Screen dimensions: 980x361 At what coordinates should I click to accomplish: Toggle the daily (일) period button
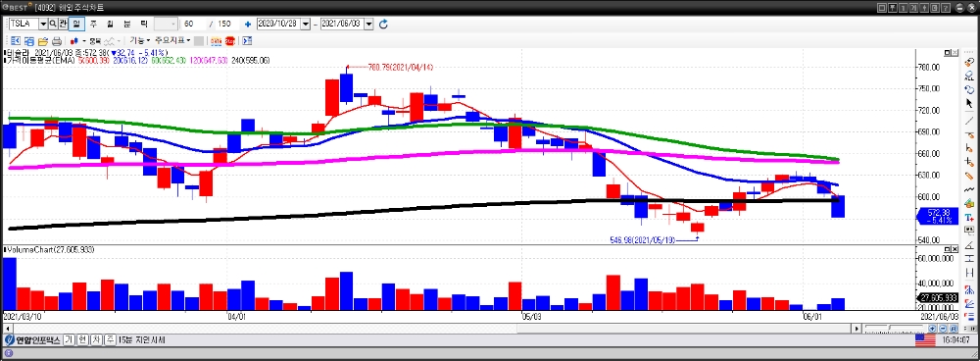[76, 24]
